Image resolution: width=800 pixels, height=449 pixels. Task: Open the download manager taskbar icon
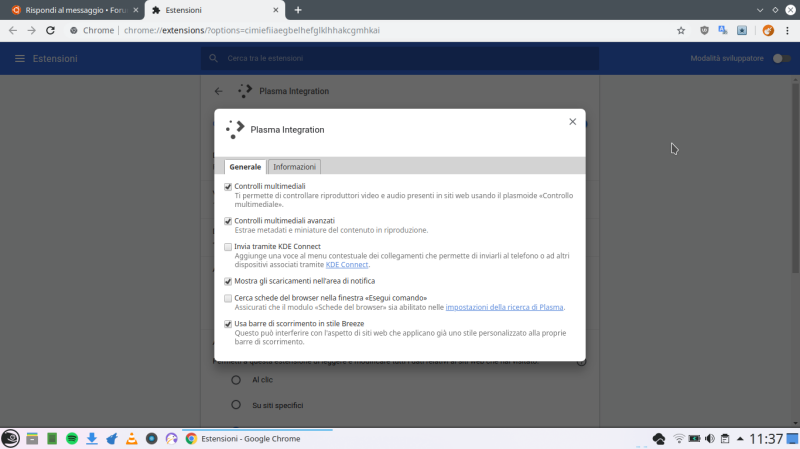pyautogui.click(x=92, y=438)
